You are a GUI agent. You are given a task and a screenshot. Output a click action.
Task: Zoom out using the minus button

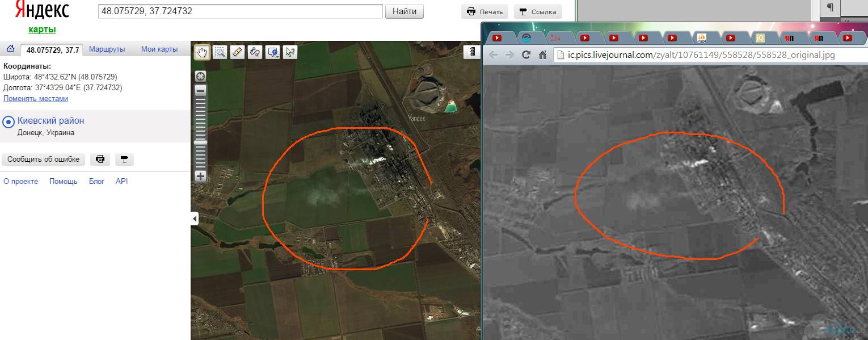200,91
